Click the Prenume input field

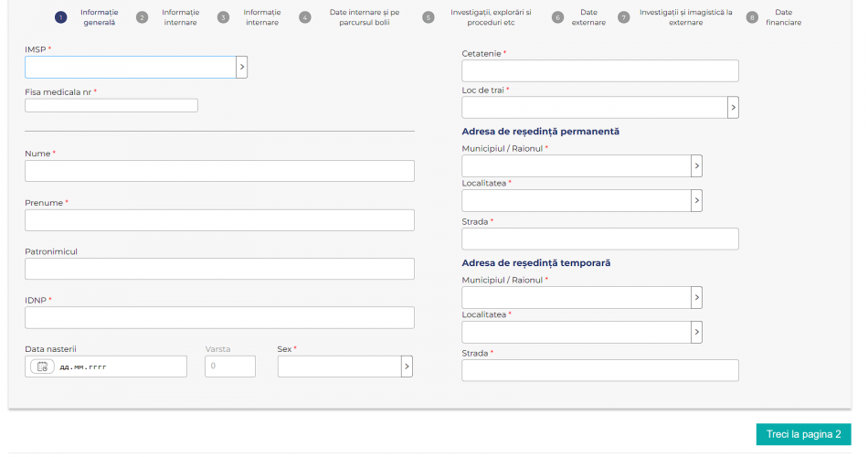tap(220, 220)
